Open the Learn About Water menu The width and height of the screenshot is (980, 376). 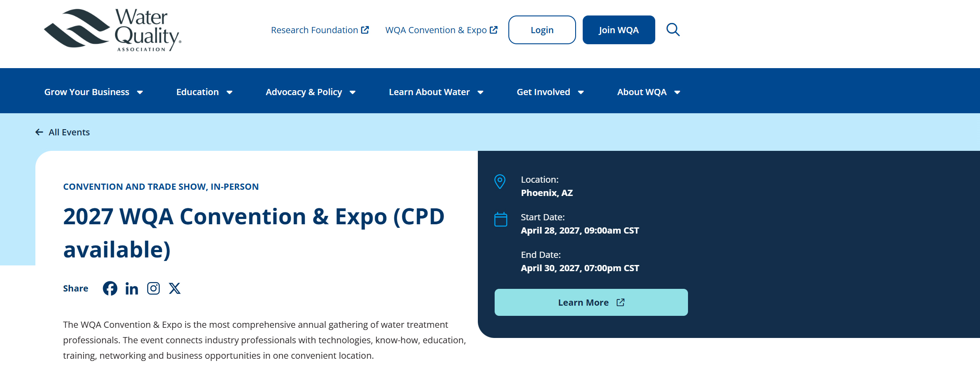tap(429, 92)
